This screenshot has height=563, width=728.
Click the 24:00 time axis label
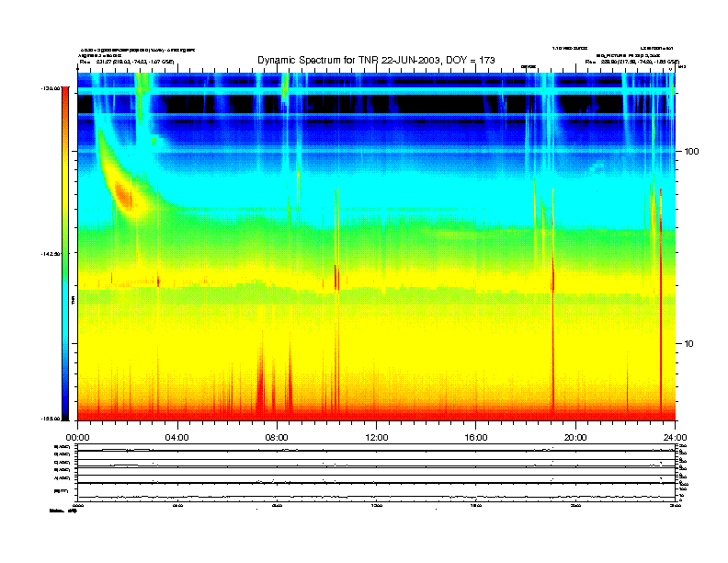(x=675, y=437)
